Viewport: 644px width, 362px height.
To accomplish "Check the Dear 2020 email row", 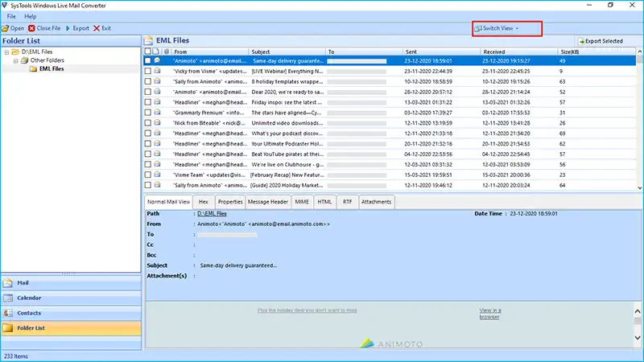I will point(148,92).
